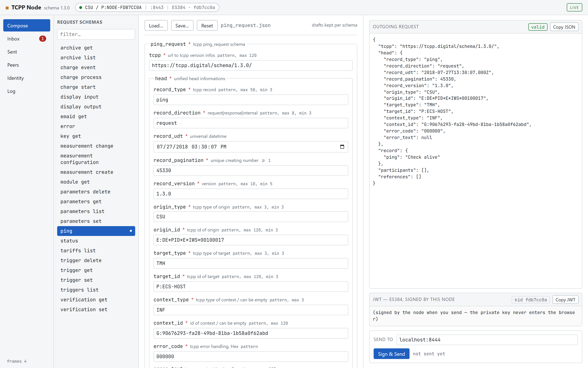Click the context_id input field

click(x=251, y=333)
